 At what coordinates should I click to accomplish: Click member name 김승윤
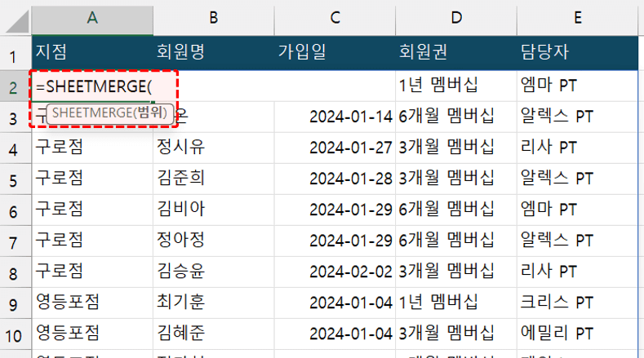click(214, 272)
